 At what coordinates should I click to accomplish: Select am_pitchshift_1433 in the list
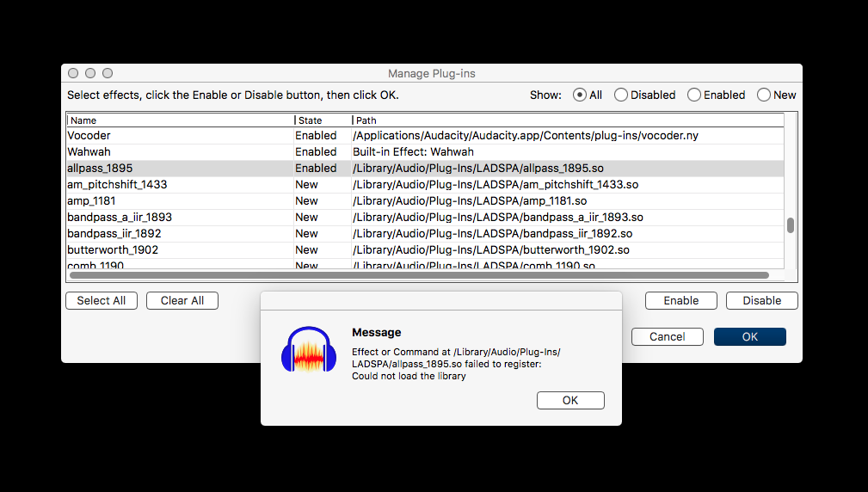pyautogui.click(x=425, y=184)
